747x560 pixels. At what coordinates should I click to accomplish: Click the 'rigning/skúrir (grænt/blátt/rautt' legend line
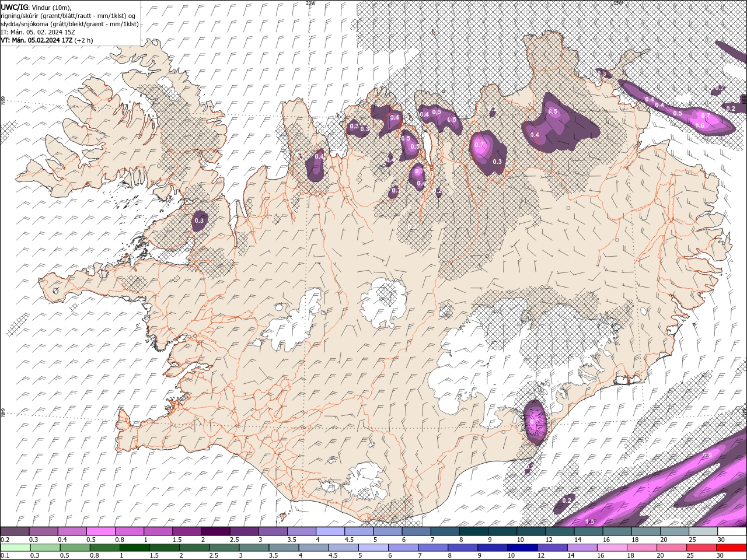tap(69, 16)
